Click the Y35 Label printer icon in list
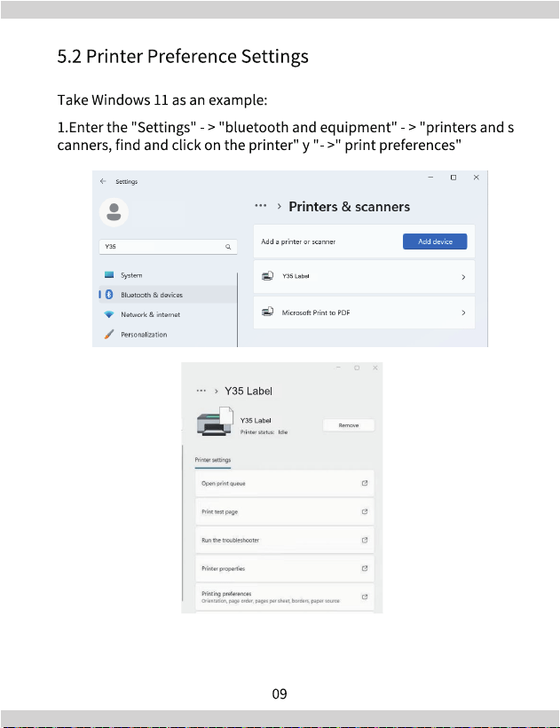This screenshot has height=728, width=560. coord(268,276)
